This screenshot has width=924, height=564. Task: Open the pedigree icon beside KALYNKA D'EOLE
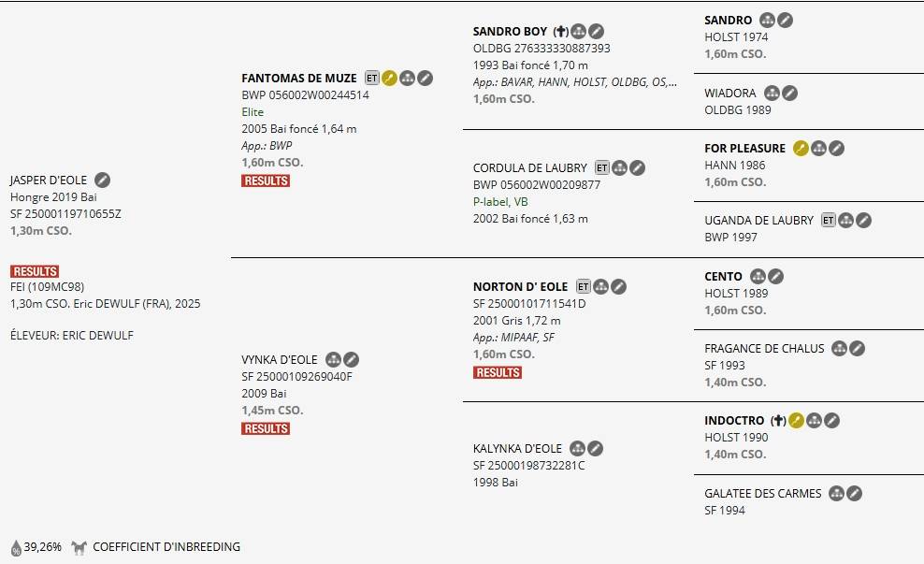coord(578,449)
